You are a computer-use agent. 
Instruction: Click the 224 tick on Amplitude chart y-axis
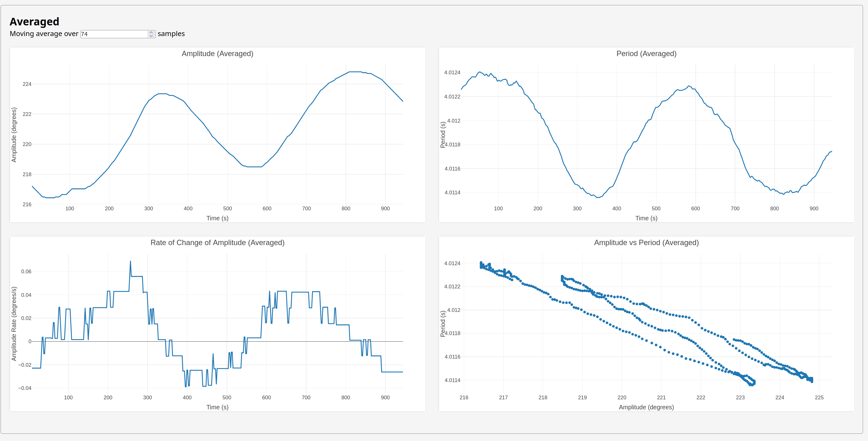click(x=27, y=84)
